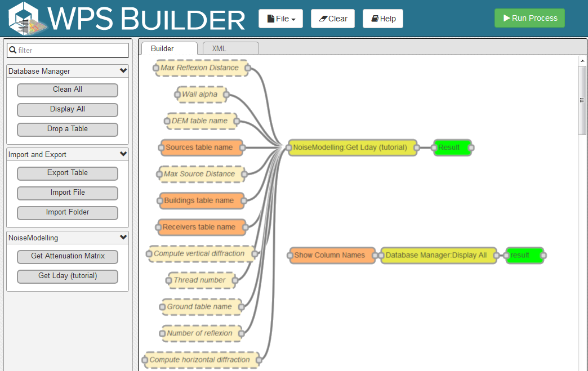The width and height of the screenshot is (588, 371).
Task: Add the Import File process
Action: pyautogui.click(x=68, y=193)
